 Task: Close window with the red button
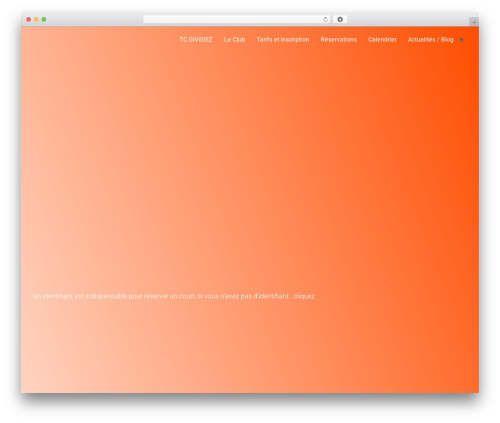pyautogui.click(x=29, y=19)
